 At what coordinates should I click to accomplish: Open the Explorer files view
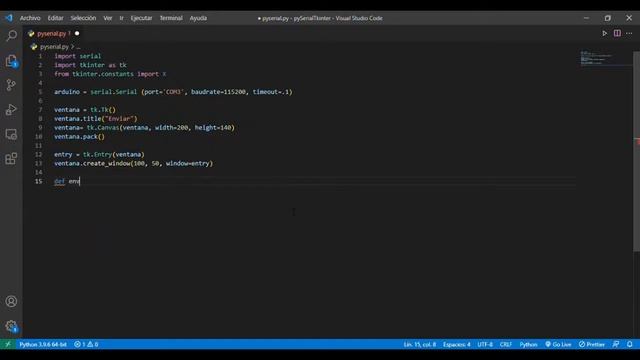11,61
